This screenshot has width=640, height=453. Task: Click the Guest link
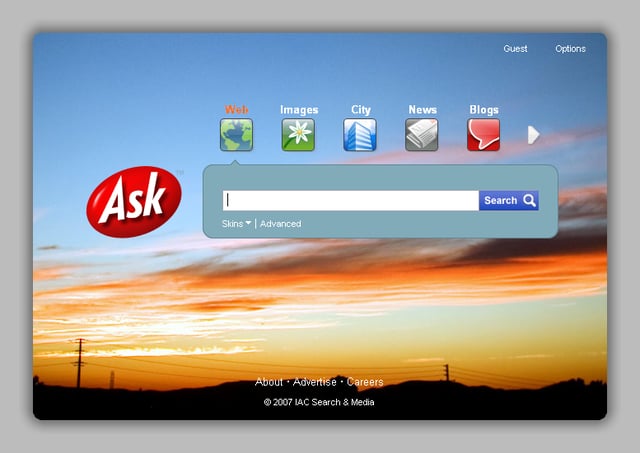[515, 49]
